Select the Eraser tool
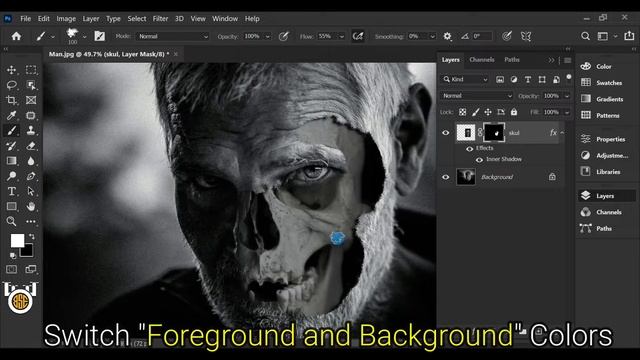The image size is (640, 360). (31, 146)
